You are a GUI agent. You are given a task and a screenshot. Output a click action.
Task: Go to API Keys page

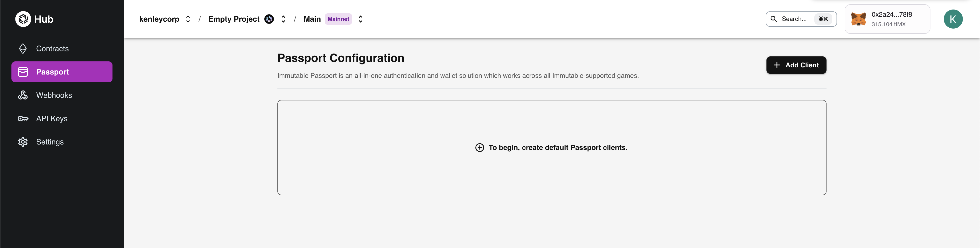pyautogui.click(x=52, y=119)
